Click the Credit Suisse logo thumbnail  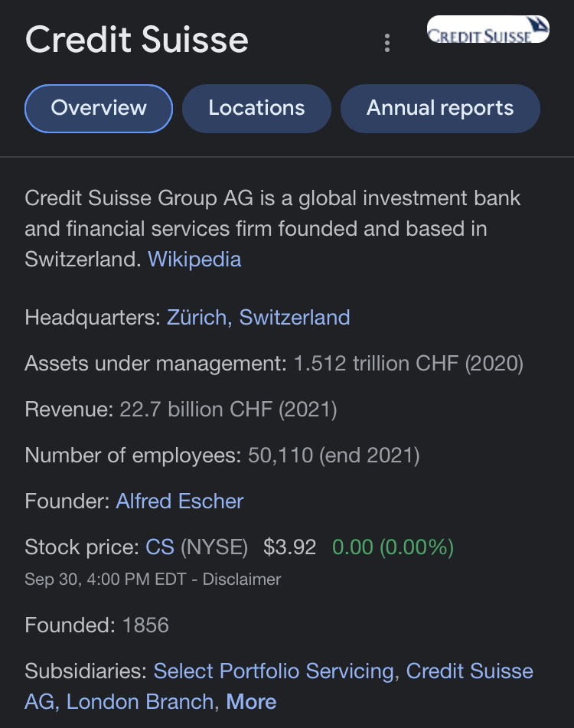pyautogui.click(x=488, y=29)
